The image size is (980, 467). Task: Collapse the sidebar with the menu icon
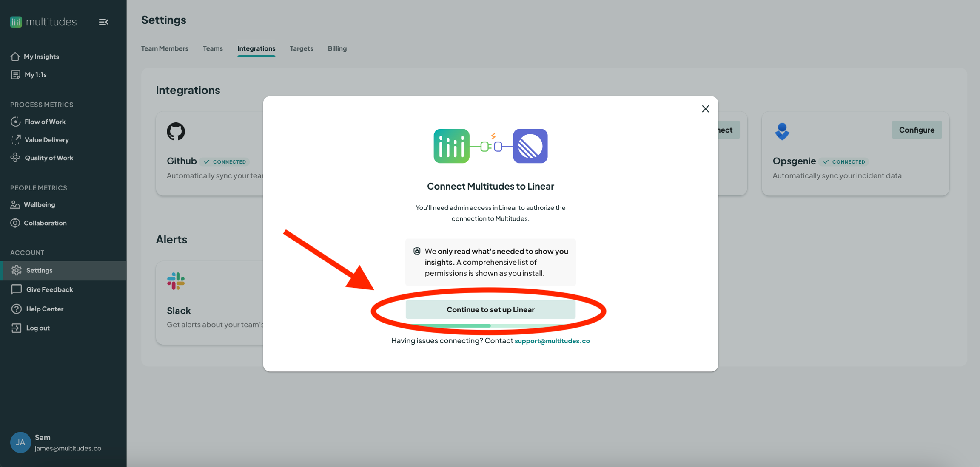pyautogui.click(x=103, y=22)
